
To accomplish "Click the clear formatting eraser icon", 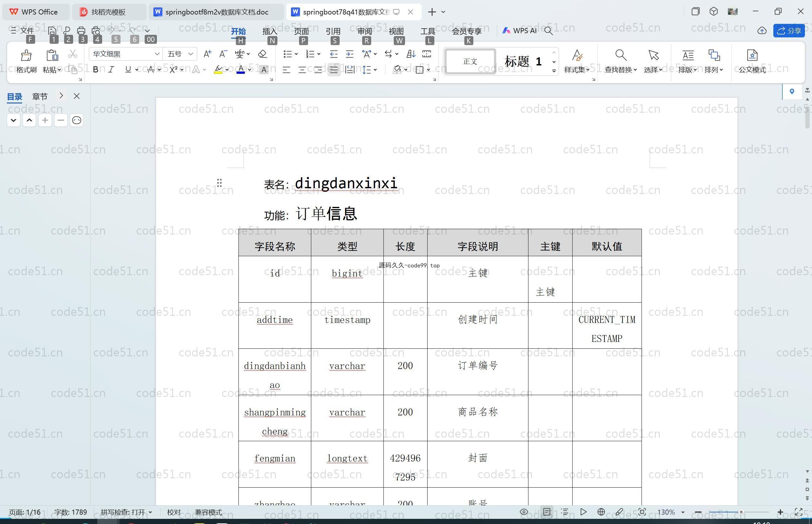I will coord(262,54).
